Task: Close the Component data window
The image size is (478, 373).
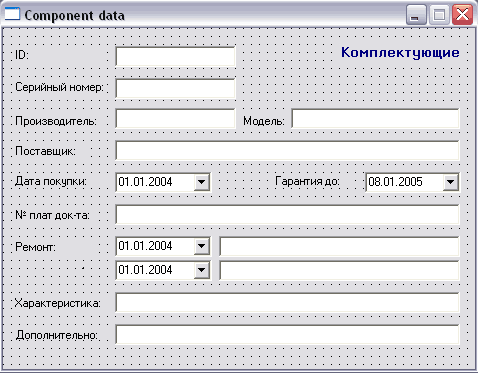Action: [x=462, y=15]
